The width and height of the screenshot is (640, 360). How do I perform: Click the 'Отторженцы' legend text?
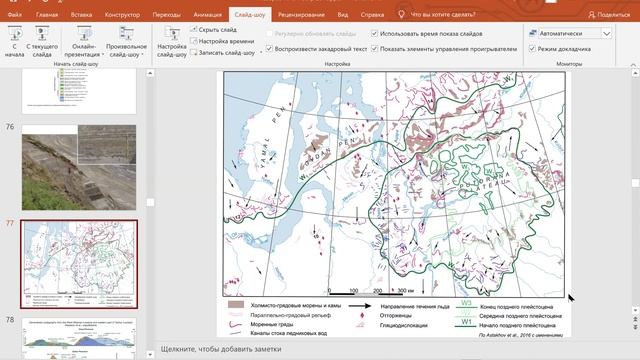[395, 316]
